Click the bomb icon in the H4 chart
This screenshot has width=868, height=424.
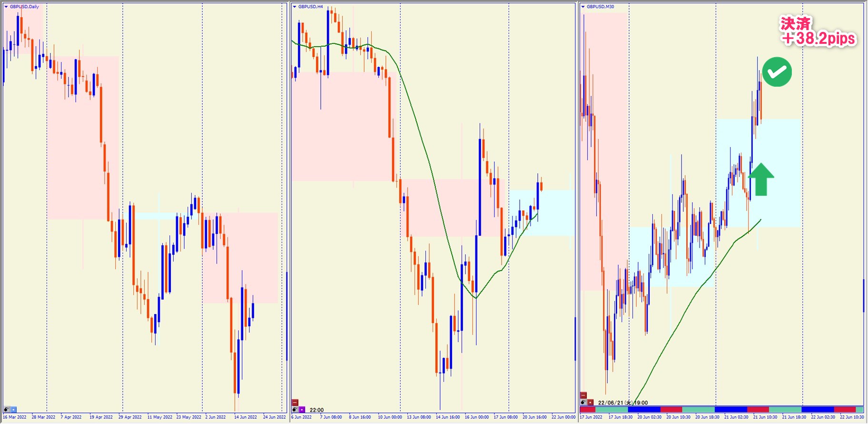[295, 409]
